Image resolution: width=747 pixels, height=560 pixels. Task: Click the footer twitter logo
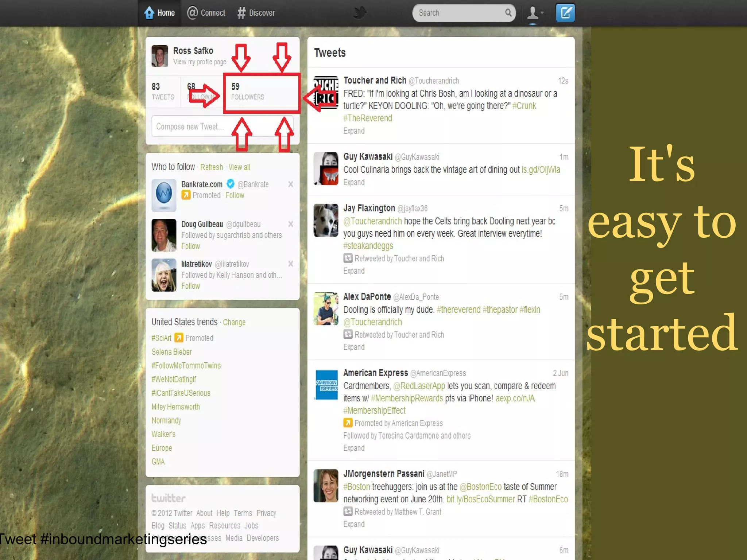[x=169, y=498]
